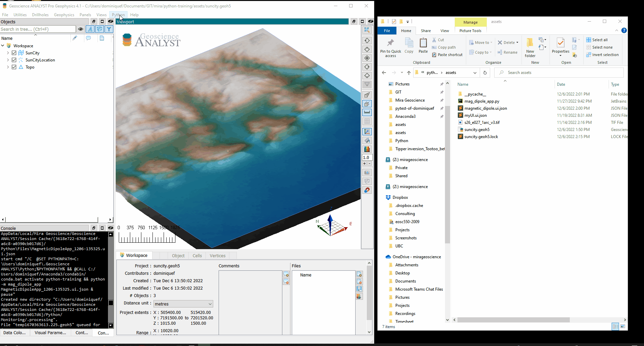This screenshot has width=644, height=346.
Task: Click Copy path in Explorer ribbon
Action: click(444, 47)
